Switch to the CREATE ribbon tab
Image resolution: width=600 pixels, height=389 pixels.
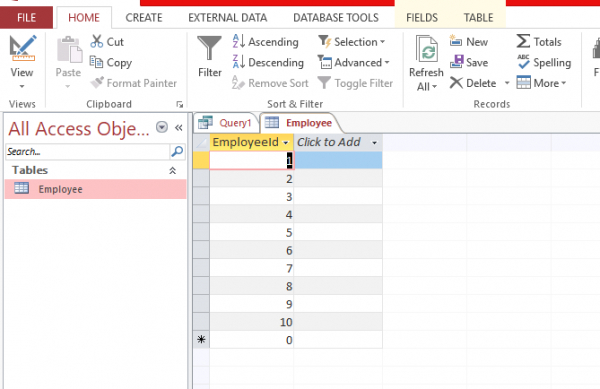point(144,18)
